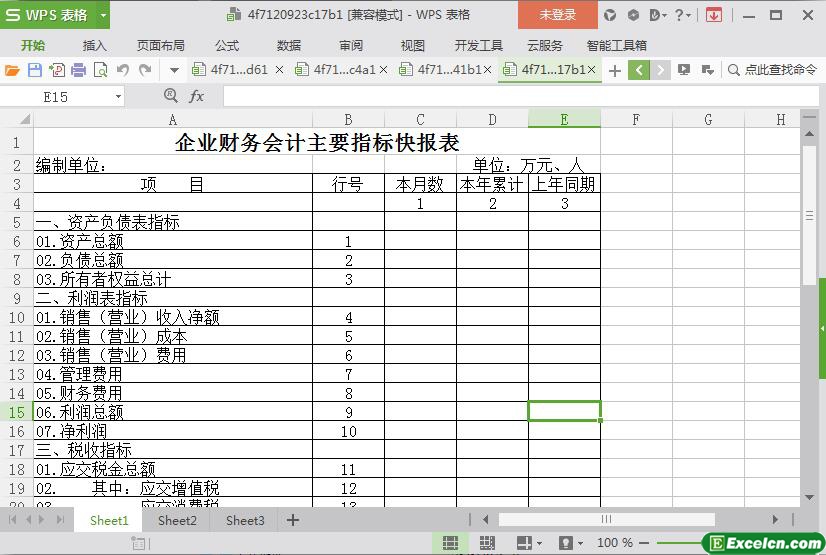Open the WPS 表格 application menu dropdown
This screenshot has height=555, width=826.
(x=103, y=15)
